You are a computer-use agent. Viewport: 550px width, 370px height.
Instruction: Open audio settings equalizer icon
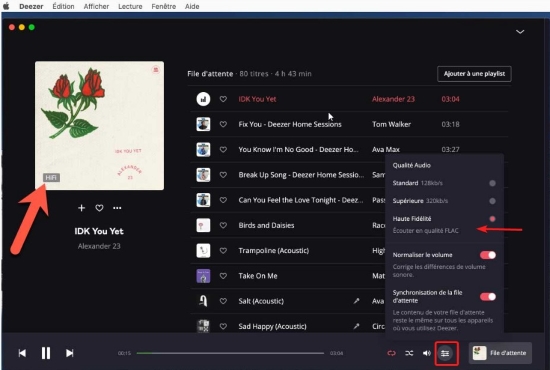click(445, 353)
